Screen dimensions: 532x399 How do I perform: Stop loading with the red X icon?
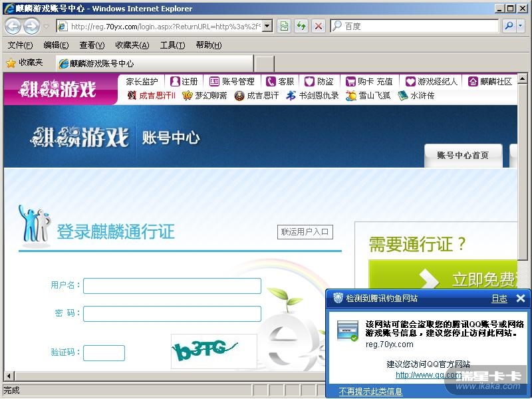pyautogui.click(x=319, y=26)
